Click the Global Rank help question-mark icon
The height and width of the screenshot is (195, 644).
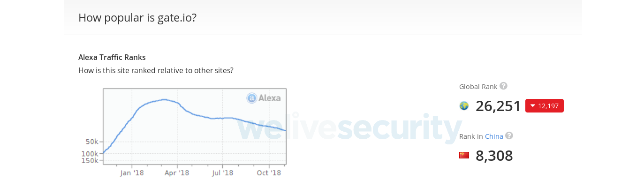(503, 86)
